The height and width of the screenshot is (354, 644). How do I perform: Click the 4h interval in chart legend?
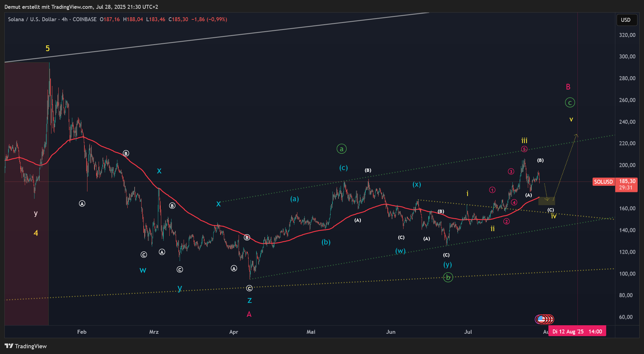coord(64,19)
